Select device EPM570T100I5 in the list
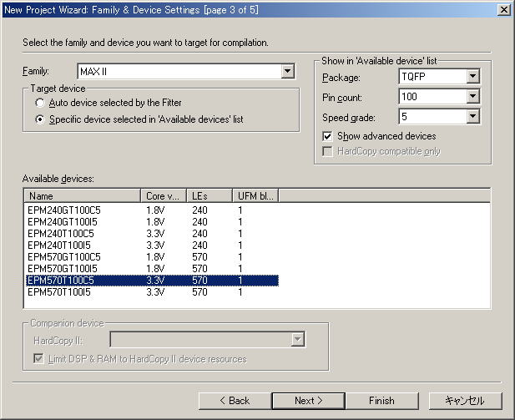Screen dimensions: 515x420 [x=152, y=292]
